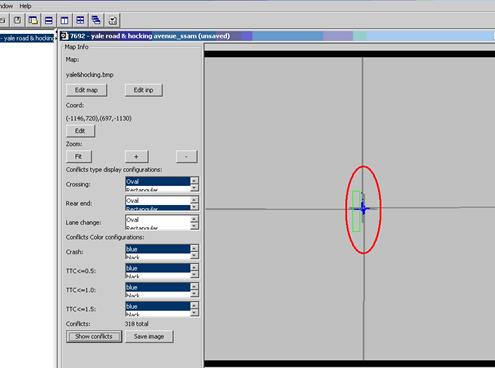
Task: Click the 318 total conflicts value
Action: tap(137, 324)
